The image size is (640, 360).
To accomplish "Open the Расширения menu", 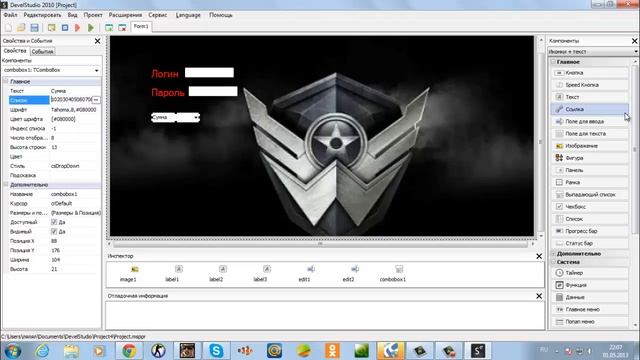I will (125, 15).
